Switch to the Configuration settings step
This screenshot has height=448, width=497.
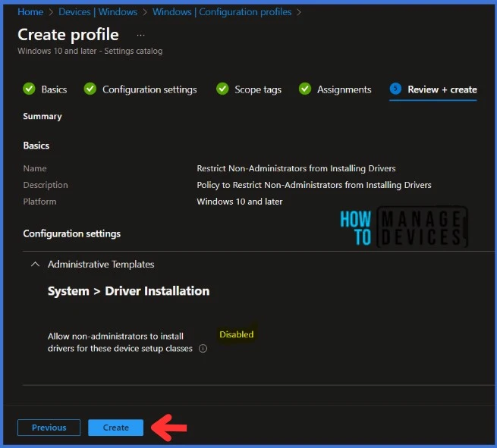(x=149, y=89)
